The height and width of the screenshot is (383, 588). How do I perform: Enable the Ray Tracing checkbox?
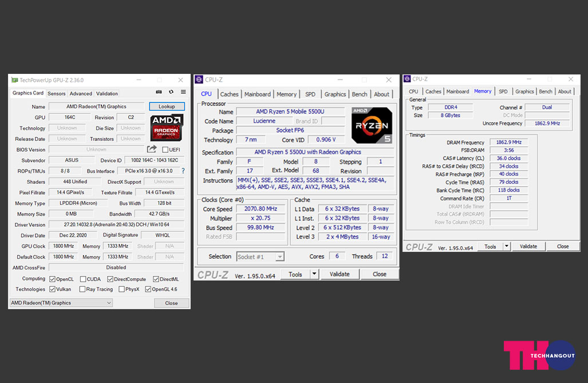[82, 289]
